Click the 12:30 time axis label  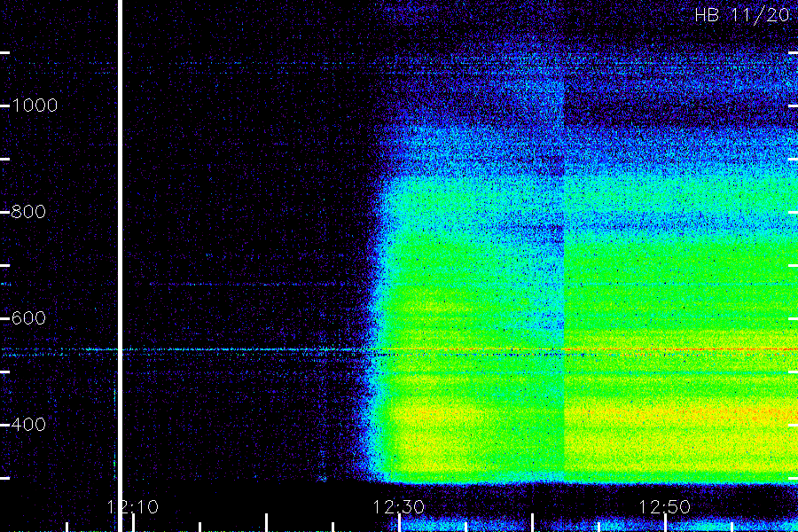[398, 507]
